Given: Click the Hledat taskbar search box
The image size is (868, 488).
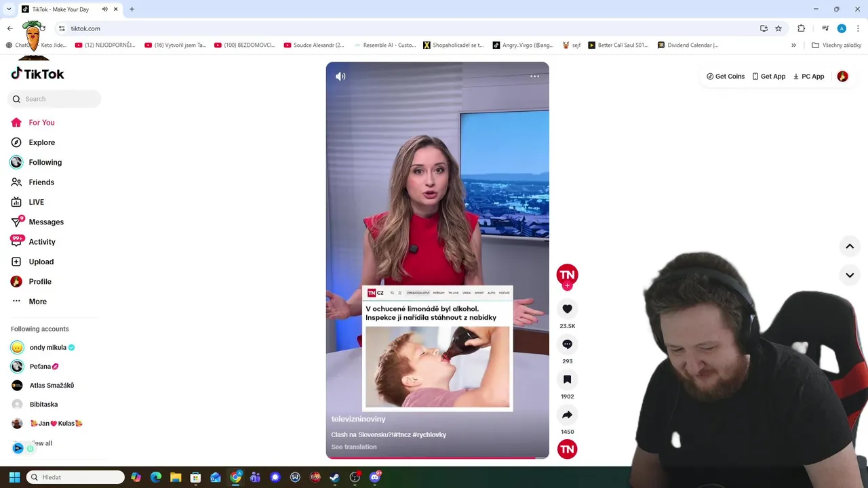Looking at the screenshot, I should [x=75, y=477].
